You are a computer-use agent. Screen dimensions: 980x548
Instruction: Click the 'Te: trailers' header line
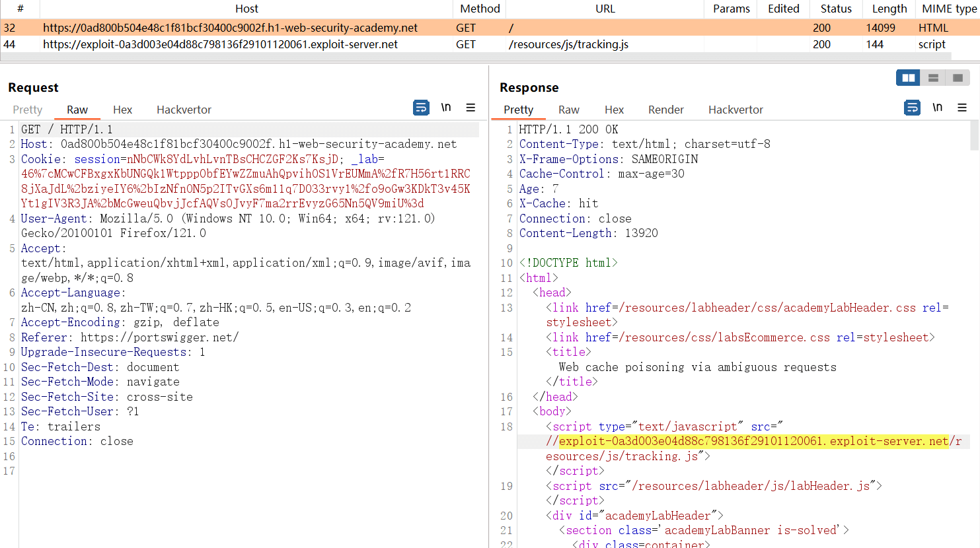(61, 427)
